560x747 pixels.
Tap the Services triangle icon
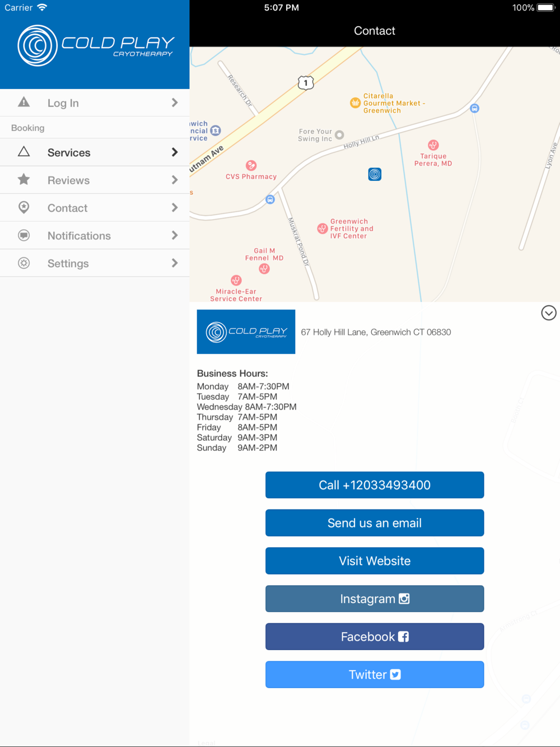coord(24,152)
